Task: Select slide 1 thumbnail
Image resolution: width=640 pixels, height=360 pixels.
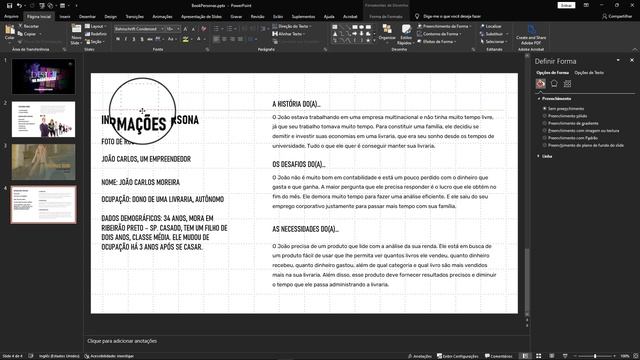Action: [x=43, y=77]
